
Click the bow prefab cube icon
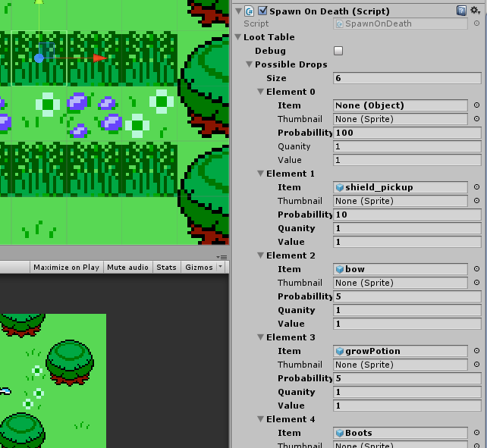coord(340,269)
